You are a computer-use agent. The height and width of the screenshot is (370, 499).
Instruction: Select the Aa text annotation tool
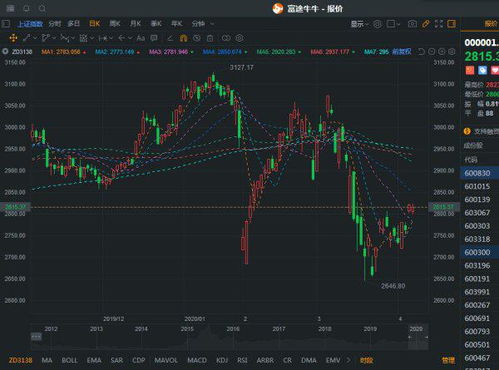pyautogui.click(x=141, y=38)
